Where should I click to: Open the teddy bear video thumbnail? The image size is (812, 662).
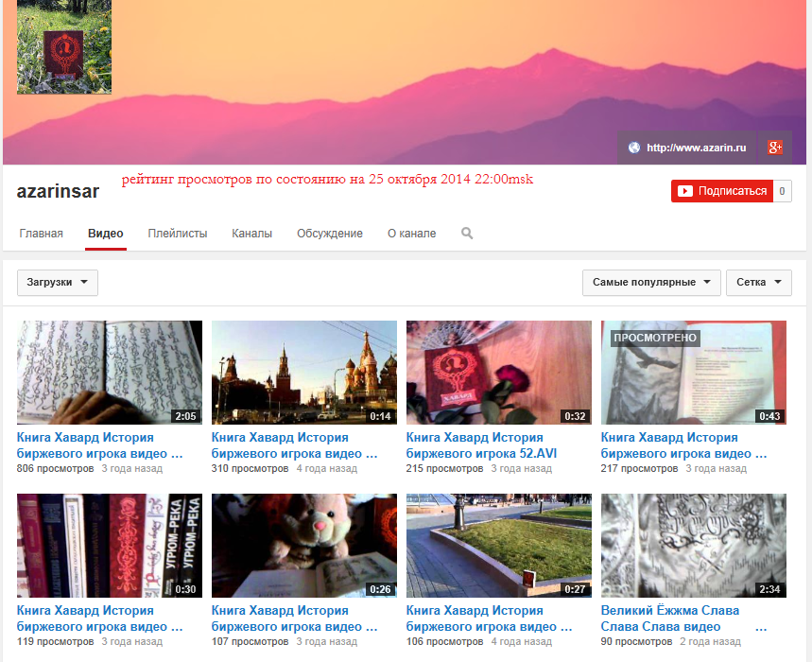(303, 546)
